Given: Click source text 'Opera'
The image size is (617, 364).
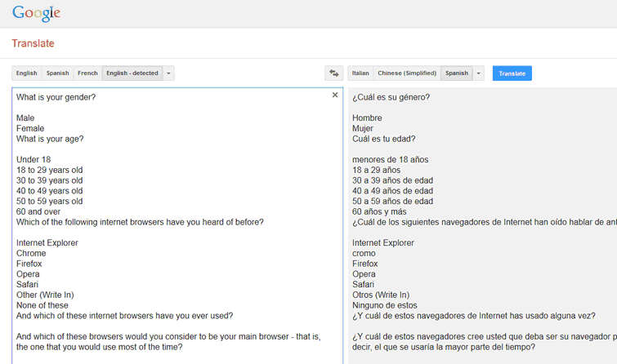Looking at the screenshot, I should pos(28,274).
